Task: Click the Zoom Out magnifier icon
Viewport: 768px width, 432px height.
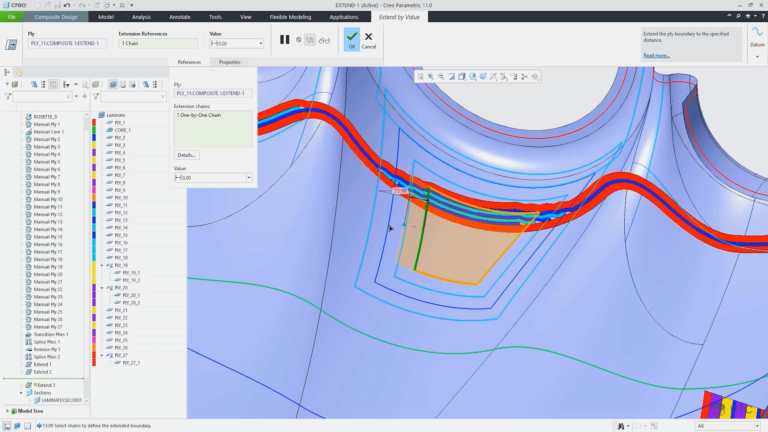Action: [x=441, y=77]
